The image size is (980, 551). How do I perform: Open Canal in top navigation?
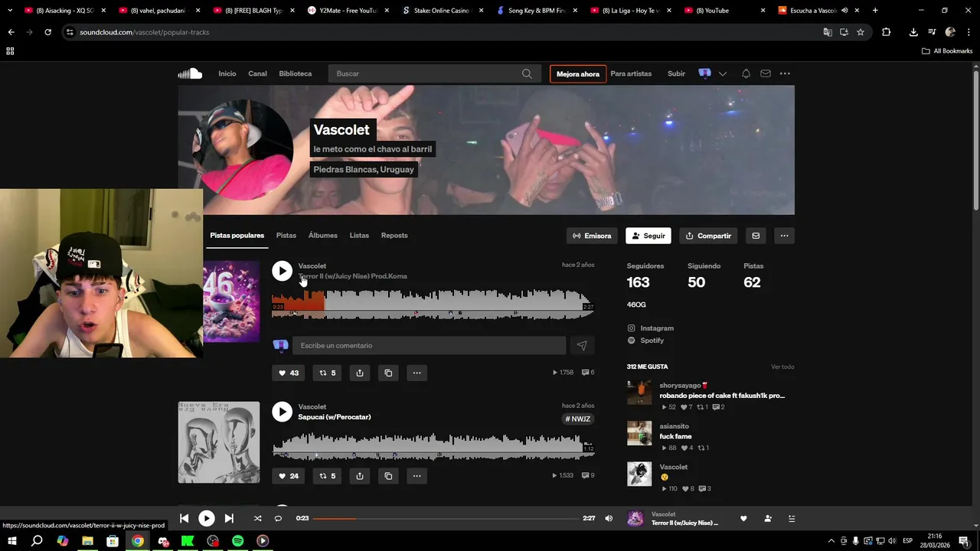(x=257, y=73)
